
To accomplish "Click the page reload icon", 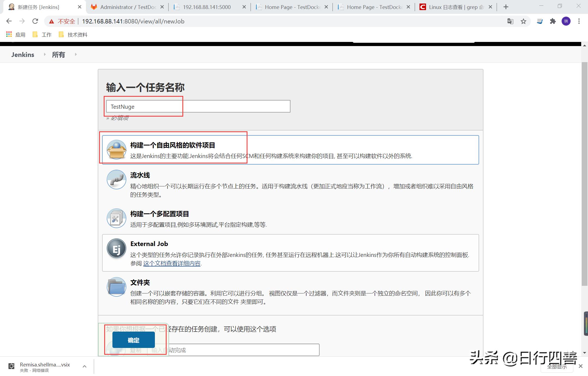I will coord(35,21).
